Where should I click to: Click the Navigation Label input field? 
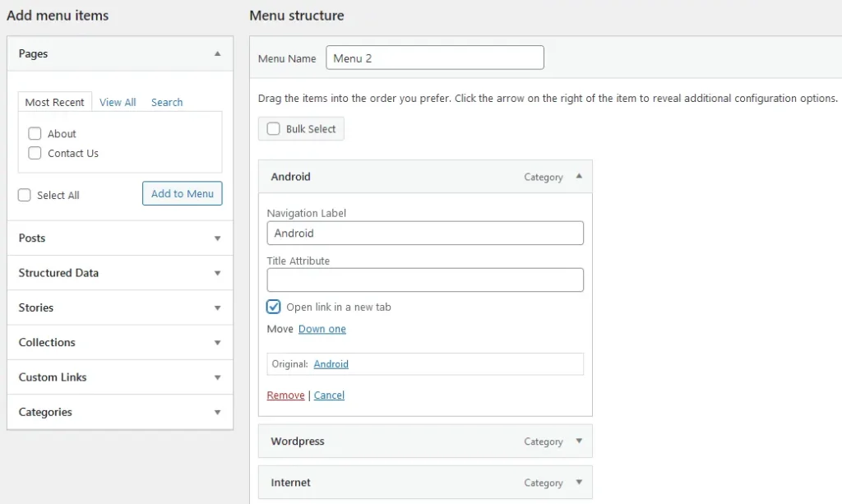[x=425, y=233]
